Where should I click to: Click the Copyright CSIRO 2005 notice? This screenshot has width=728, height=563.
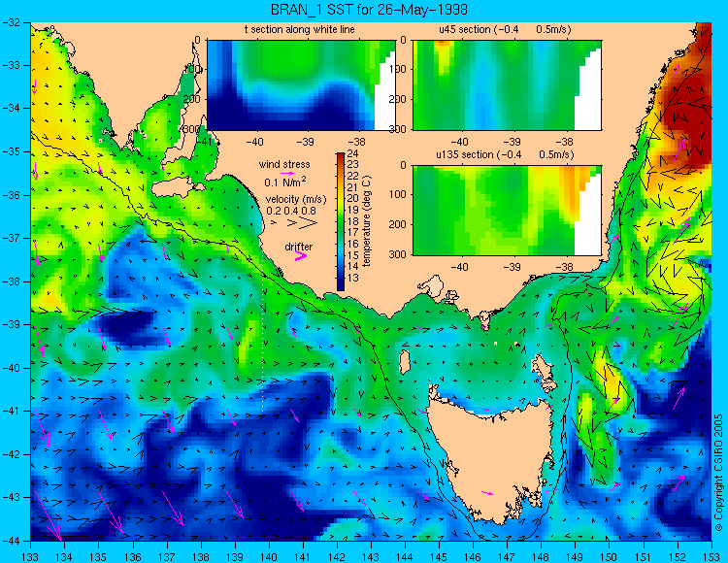coord(718,473)
